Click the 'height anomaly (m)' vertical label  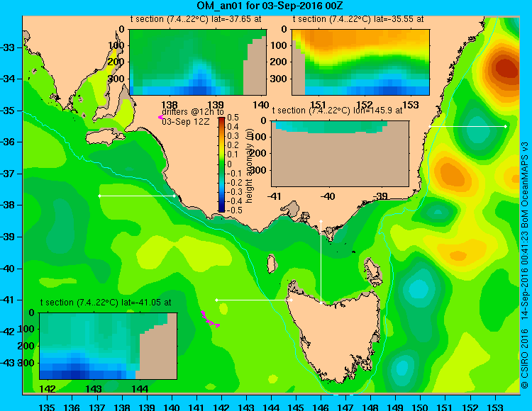pos(250,164)
